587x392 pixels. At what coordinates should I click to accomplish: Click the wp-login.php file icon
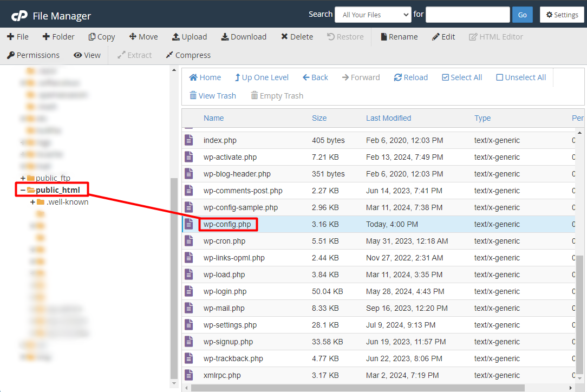click(189, 291)
